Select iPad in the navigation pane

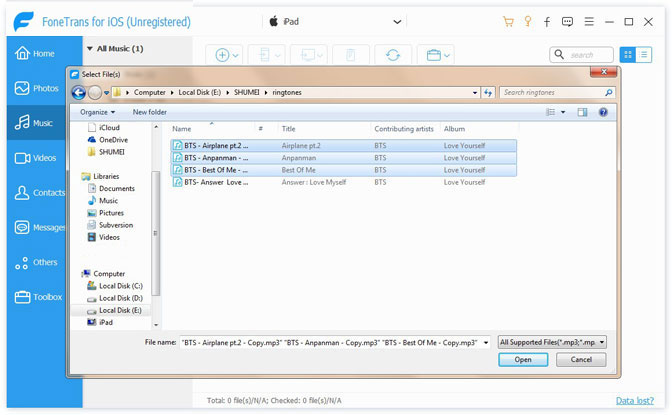click(100, 322)
